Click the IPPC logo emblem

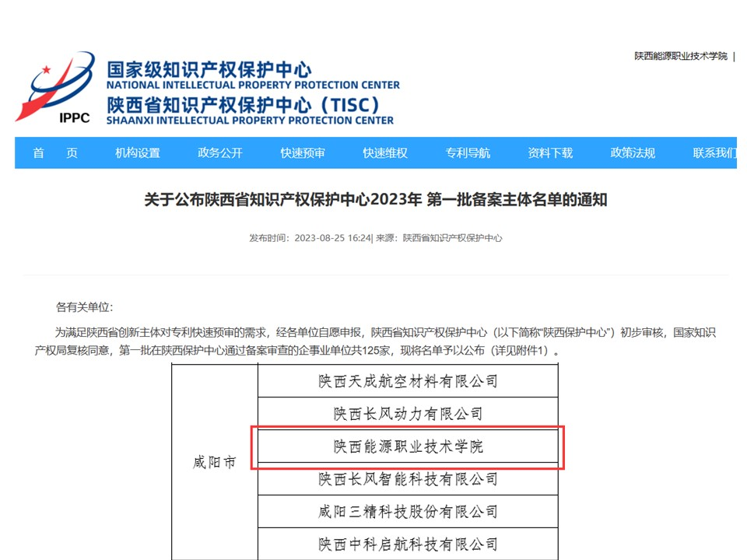point(54,89)
